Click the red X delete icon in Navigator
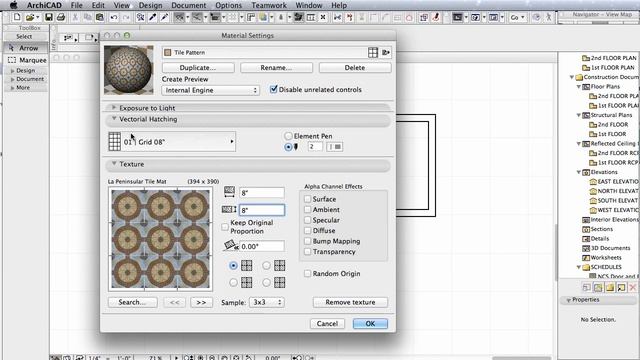This screenshot has width=640, height=360. (x=633, y=287)
